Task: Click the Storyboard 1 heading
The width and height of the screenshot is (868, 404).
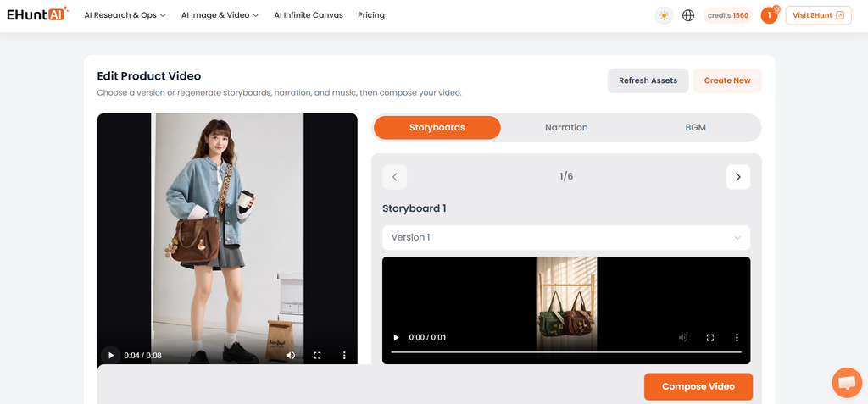Action: (x=414, y=208)
